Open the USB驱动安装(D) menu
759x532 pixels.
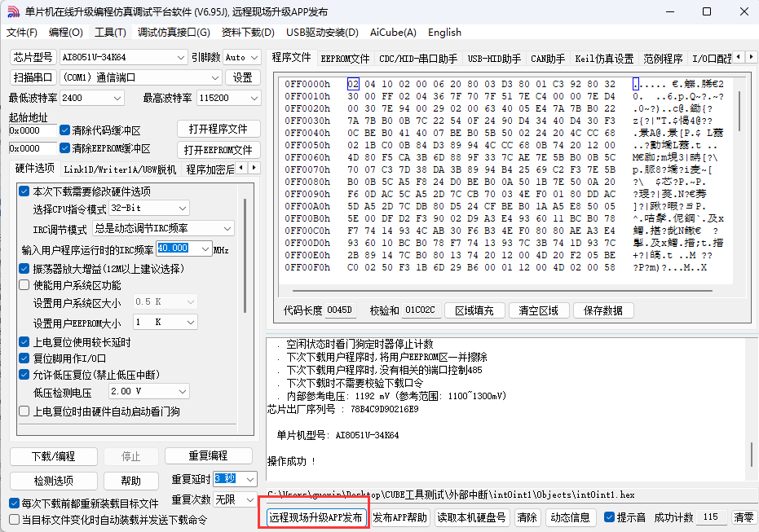click(322, 33)
